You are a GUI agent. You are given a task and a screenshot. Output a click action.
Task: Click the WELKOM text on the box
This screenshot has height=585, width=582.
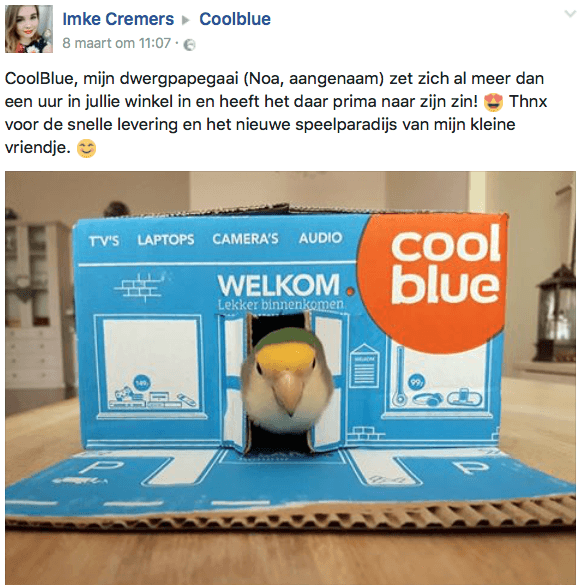(279, 285)
